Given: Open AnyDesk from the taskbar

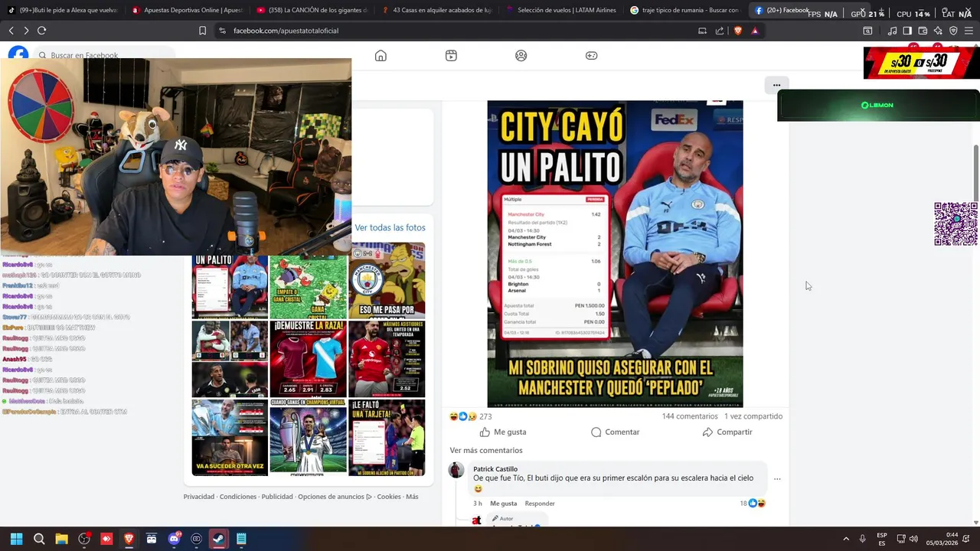Looking at the screenshot, I should pos(106,539).
